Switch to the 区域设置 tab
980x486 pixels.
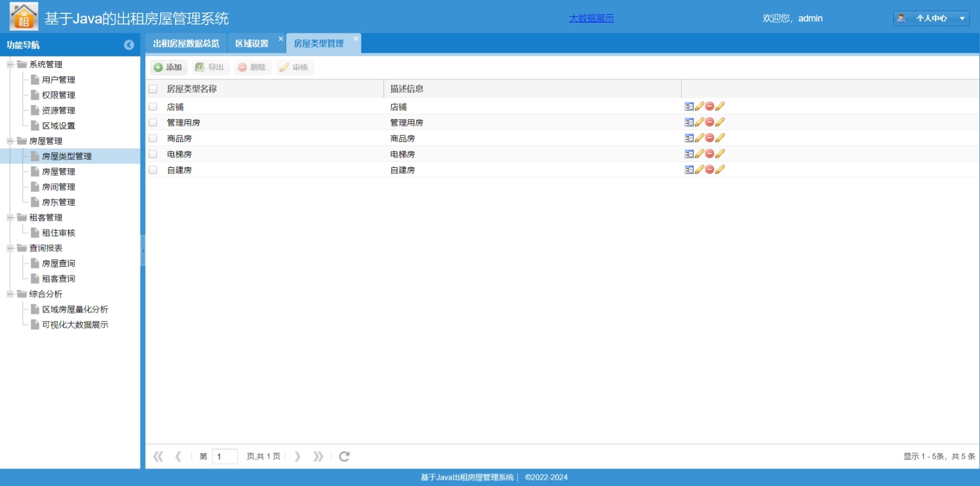coord(252,43)
